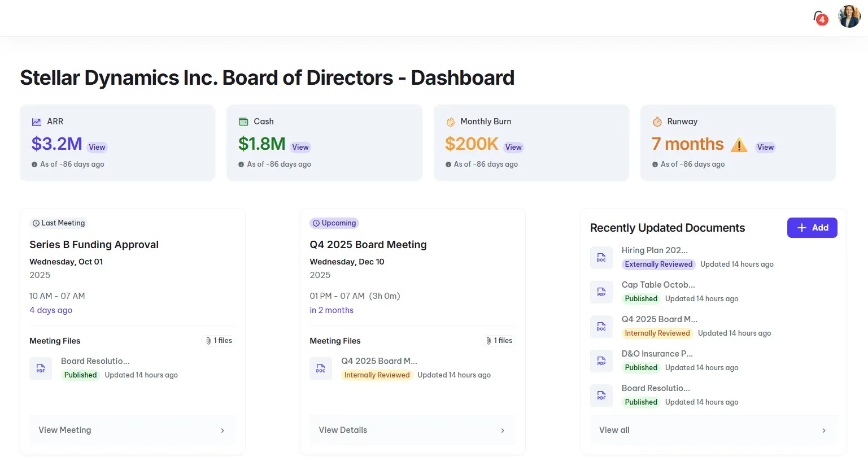Click the Internally Reviewed badge on Q4 file
The width and height of the screenshot is (868, 460).
tap(377, 375)
